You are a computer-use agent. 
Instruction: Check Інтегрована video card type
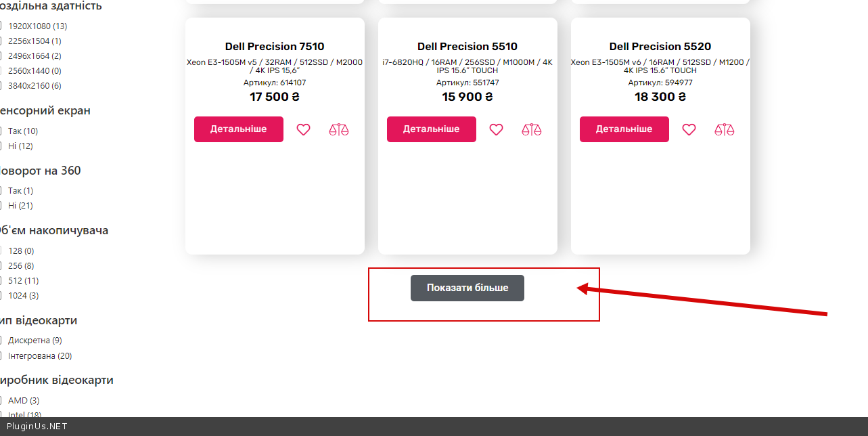coord(1,356)
